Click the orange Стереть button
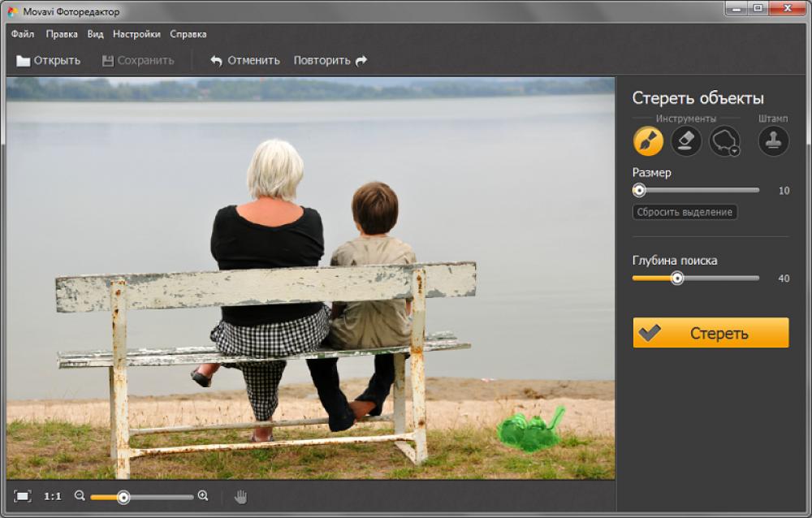The width and height of the screenshot is (812, 518). pyautogui.click(x=710, y=333)
